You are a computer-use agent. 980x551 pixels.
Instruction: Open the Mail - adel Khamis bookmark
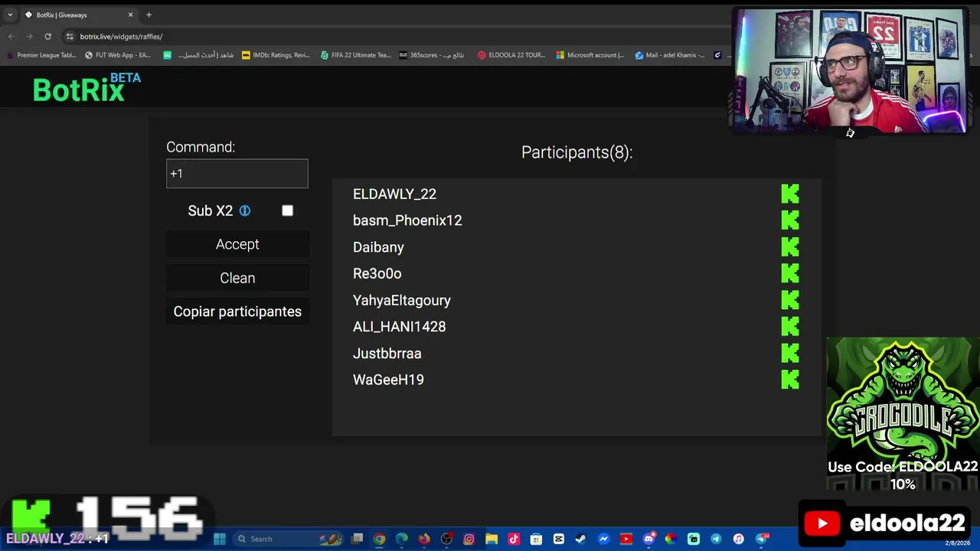pos(670,55)
